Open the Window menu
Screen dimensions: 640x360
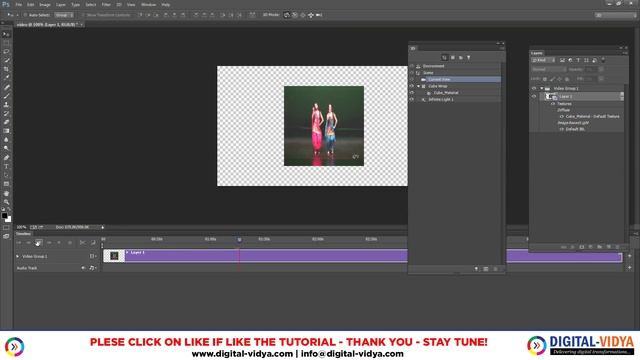148,4
